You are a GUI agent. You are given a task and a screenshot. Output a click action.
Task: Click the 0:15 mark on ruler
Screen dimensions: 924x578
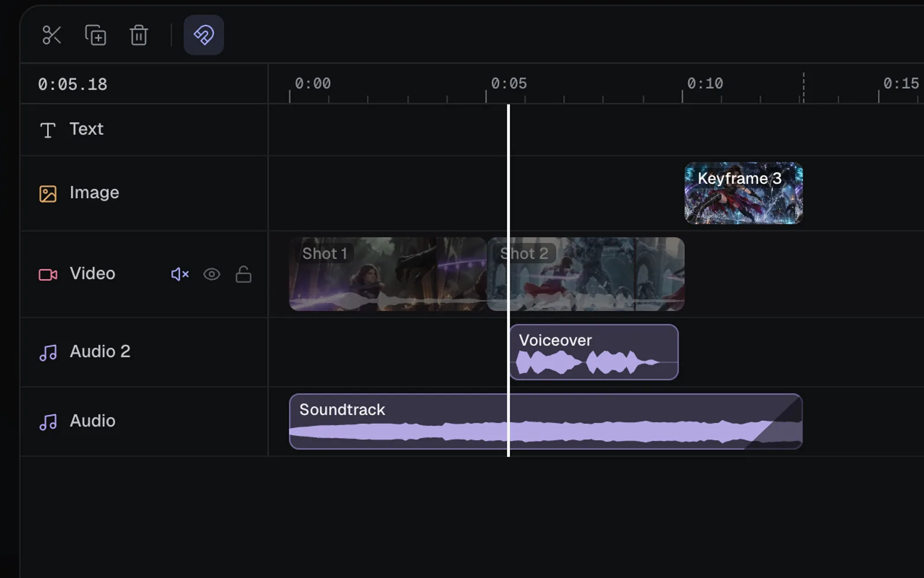click(901, 84)
